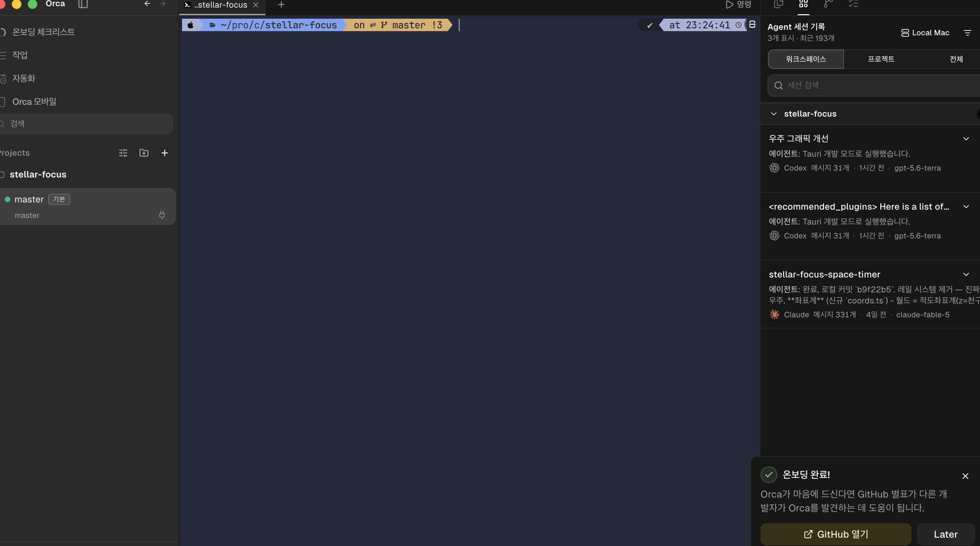Select the 워크스페이스 tab
Screen dimensions: 980x546
point(806,59)
